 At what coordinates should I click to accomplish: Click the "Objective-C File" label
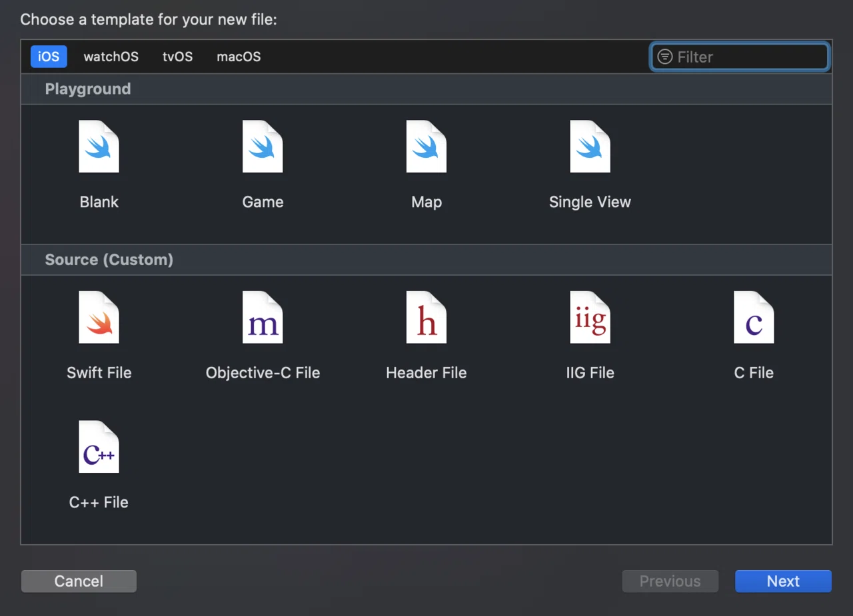coord(263,372)
